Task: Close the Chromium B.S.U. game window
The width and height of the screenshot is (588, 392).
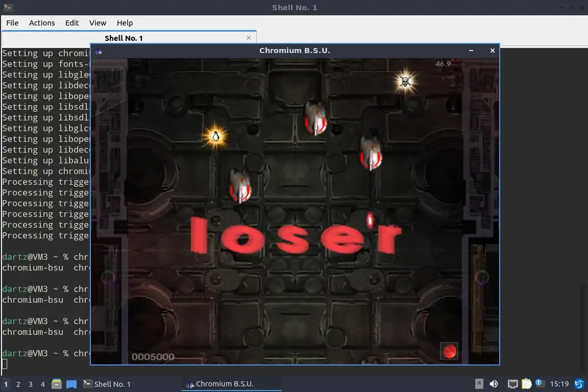Action: click(x=493, y=51)
